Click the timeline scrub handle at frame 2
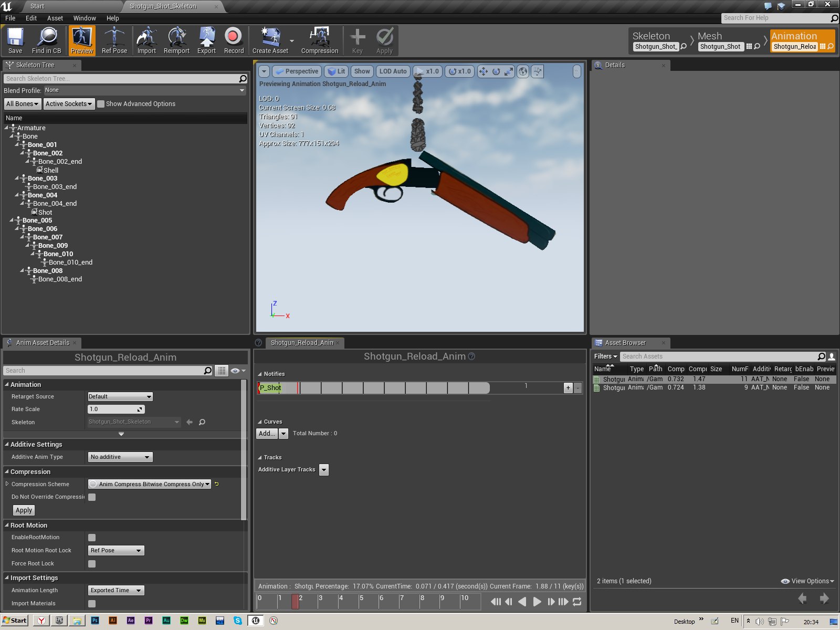This screenshot has height=630, width=840. pos(295,602)
